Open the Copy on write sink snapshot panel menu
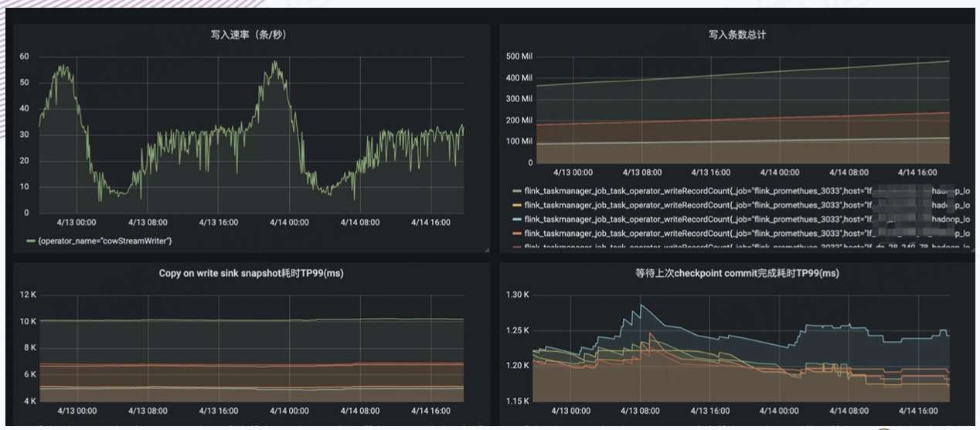 pos(251,273)
